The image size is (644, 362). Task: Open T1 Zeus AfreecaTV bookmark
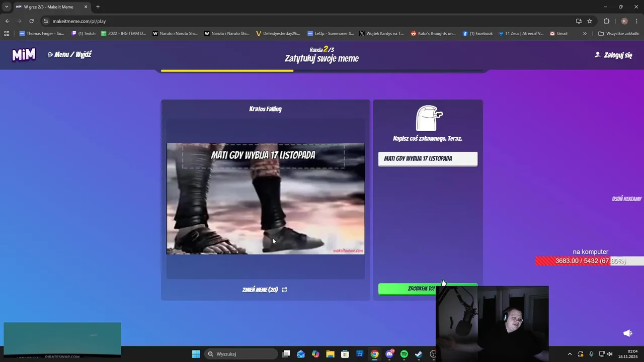(521, 34)
